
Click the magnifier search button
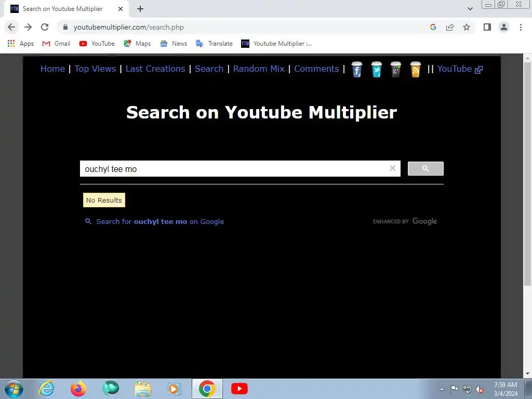pyautogui.click(x=425, y=169)
